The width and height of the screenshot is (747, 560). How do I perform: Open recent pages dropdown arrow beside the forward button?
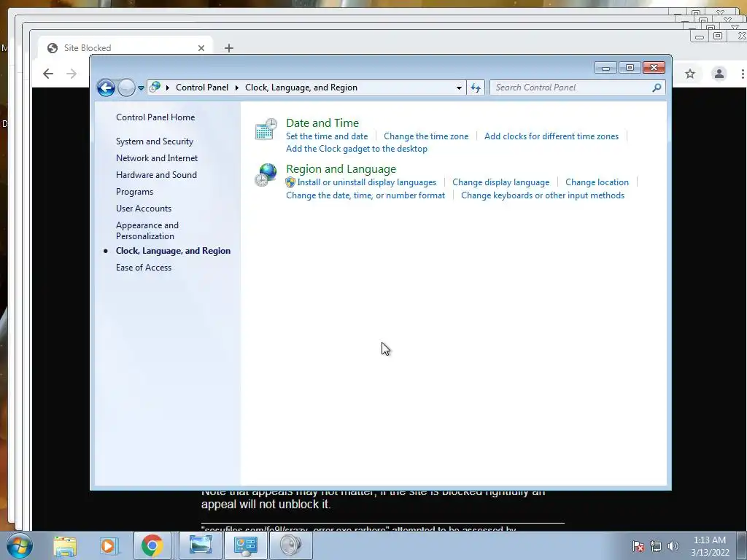coord(141,88)
